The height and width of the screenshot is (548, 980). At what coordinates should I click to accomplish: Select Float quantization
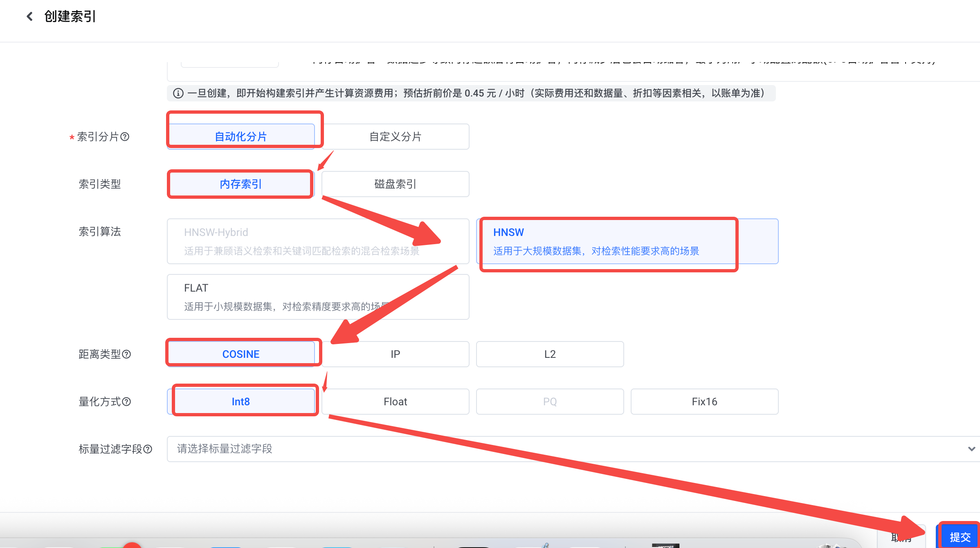click(x=396, y=402)
